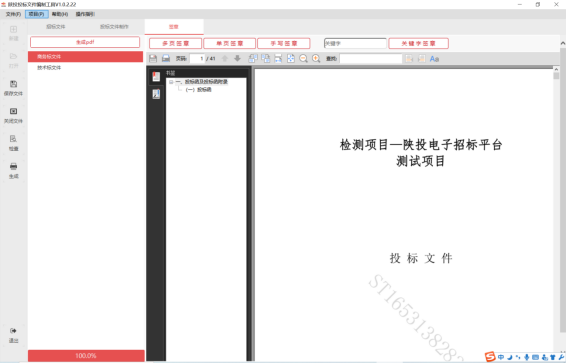This screenshot has height=363, width=566.
Task: Zoom in using the plus magnifier icon
Action: point(316,58)
